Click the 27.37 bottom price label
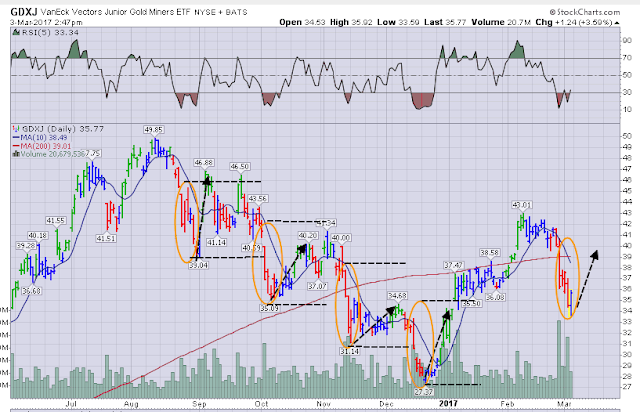This screenshot has height=412, width=640. [x=424, y=391]
